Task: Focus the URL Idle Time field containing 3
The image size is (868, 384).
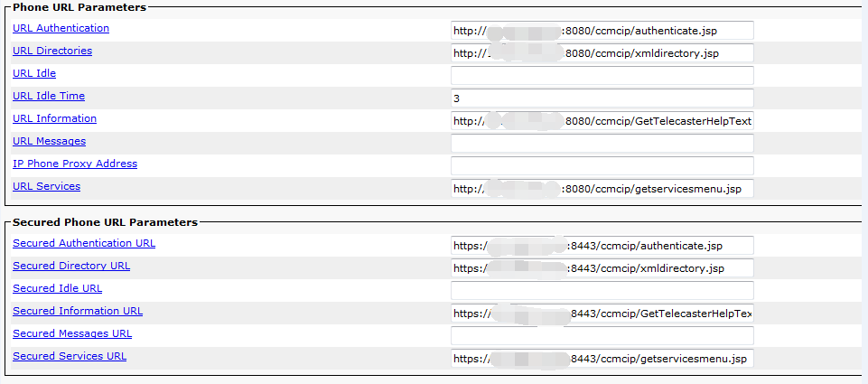Action: pyautogui.click(x=602, y=98)
